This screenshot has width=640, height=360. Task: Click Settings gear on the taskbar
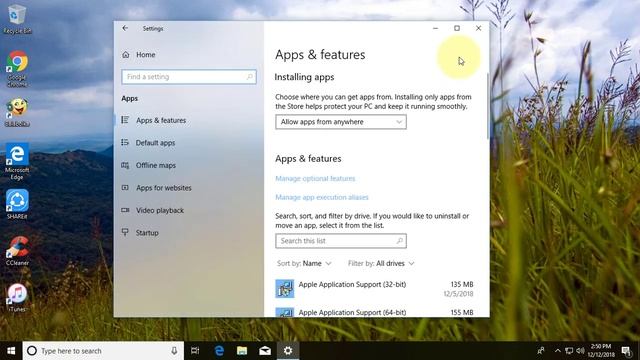(288, 351)
